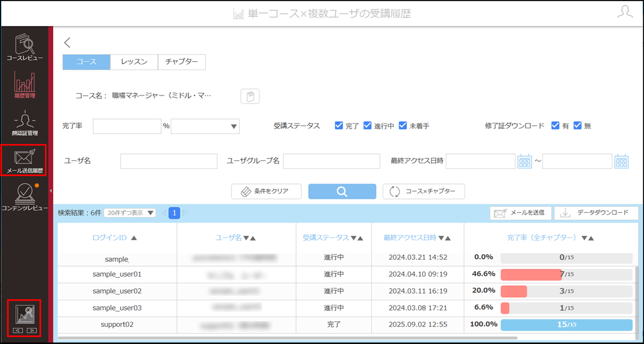Focus the 最終アクセス日時 start date field
The height and width of the screenshot is (344, 644).
tap(480, 161)
